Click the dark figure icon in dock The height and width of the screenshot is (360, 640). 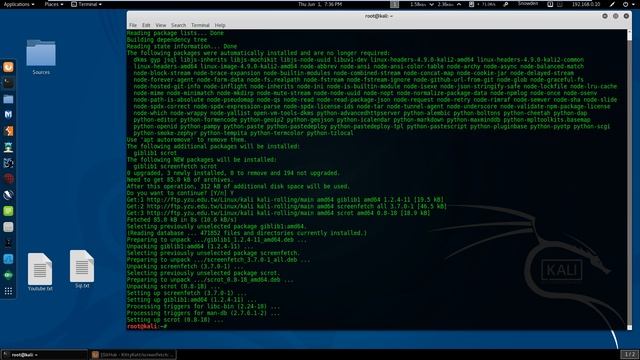click(8, 243)
